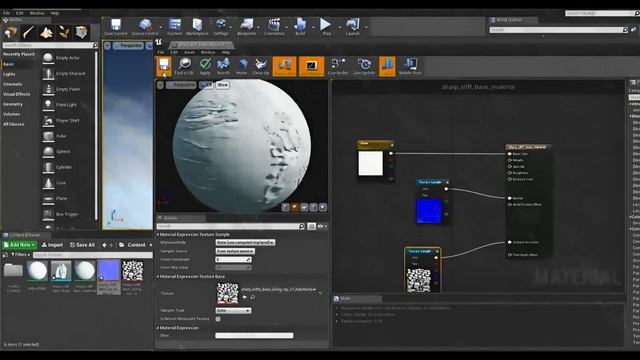Select Paint brush mode in Modes panel
The image size is (640, 360).
pos(29,32)
